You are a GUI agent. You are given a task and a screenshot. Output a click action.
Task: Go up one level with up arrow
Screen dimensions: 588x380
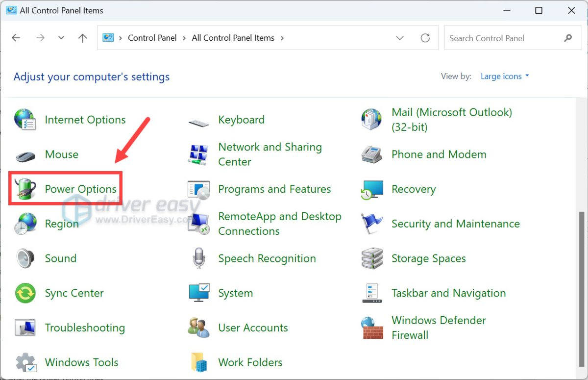pos(82,38)
